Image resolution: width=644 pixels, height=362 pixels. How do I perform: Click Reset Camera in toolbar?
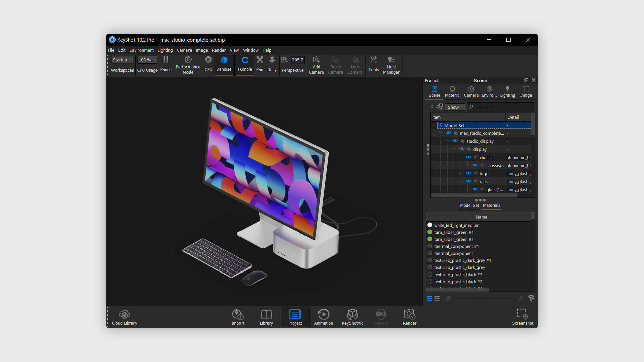pyautogui.click(x=335, y=65)
